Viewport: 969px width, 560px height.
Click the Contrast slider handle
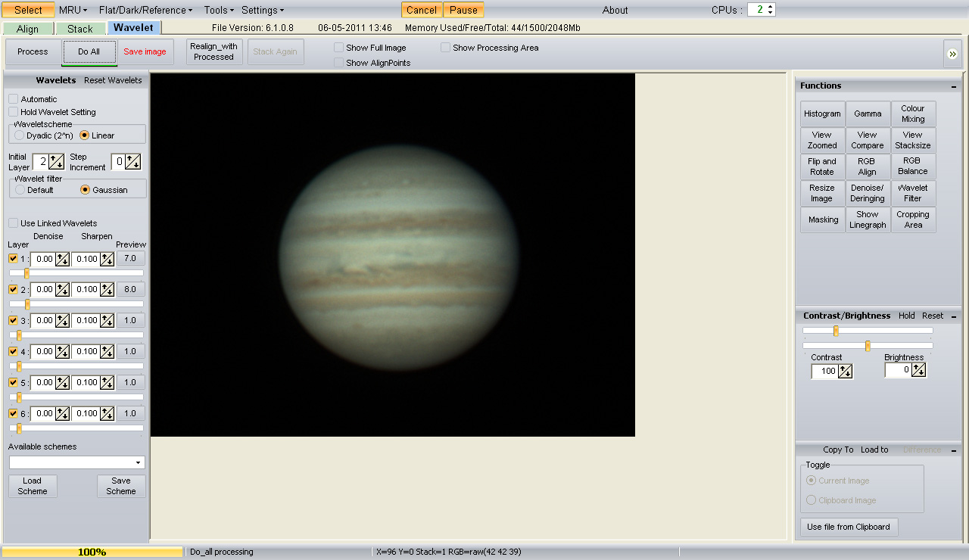(x=836, y=331)
